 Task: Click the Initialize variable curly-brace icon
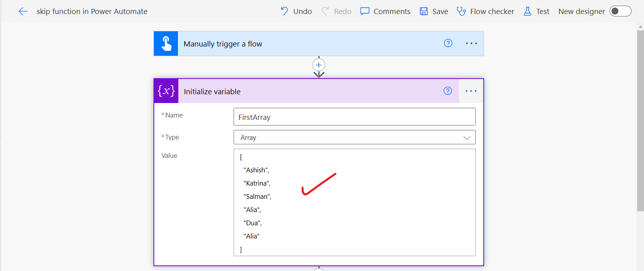coord(166,91)
